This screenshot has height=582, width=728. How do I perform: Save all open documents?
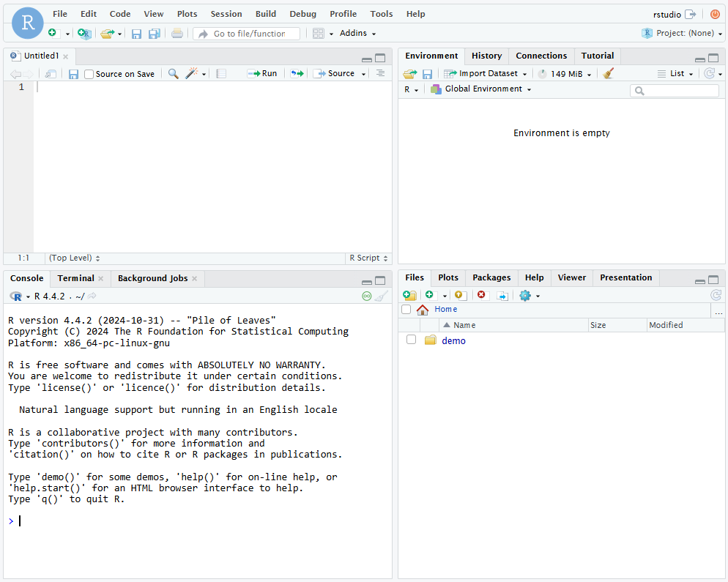pos(154,34)
